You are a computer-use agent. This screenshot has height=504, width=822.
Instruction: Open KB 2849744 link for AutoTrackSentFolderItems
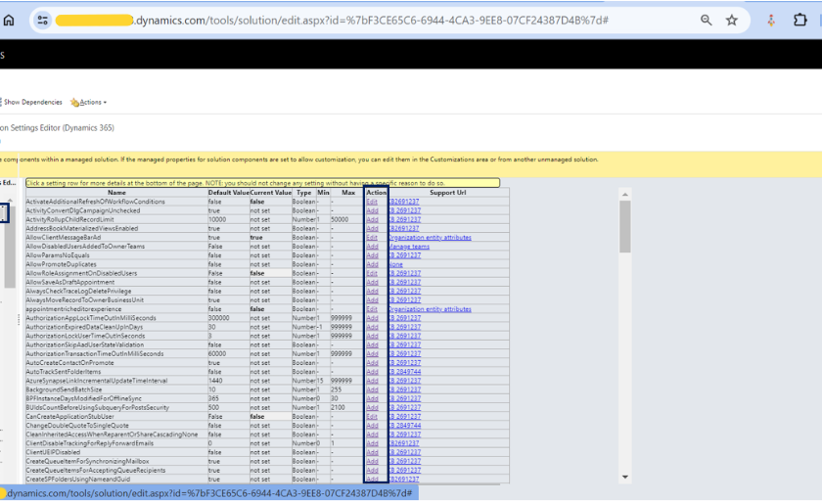click(405, 372)
